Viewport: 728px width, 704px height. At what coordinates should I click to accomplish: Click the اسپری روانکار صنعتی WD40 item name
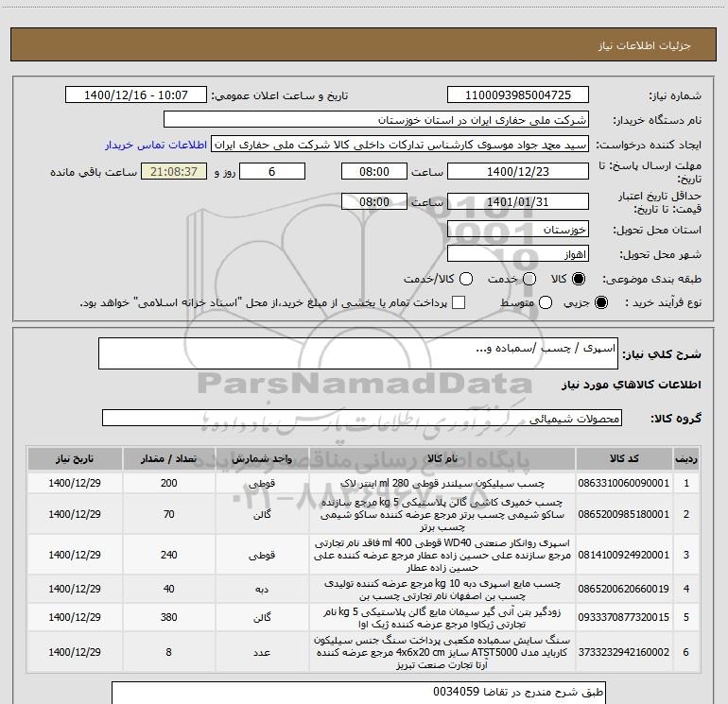[x=442, y=555]
